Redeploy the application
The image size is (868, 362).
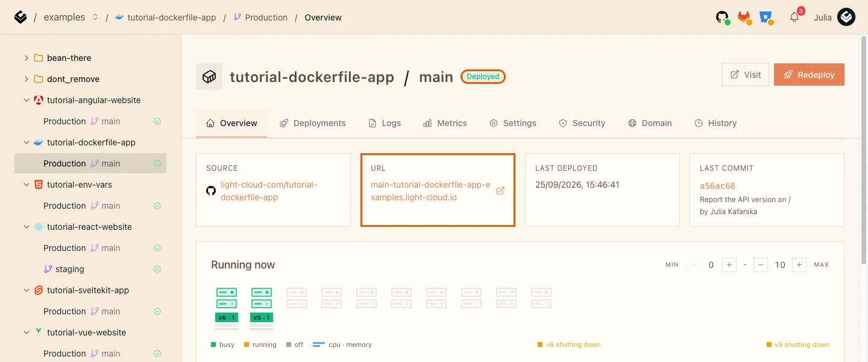809,75
